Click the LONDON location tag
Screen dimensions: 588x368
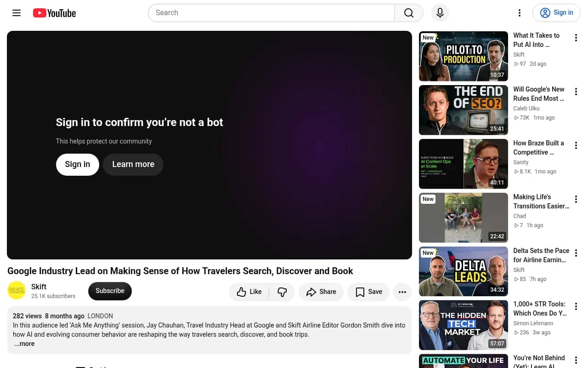point(100,316)
